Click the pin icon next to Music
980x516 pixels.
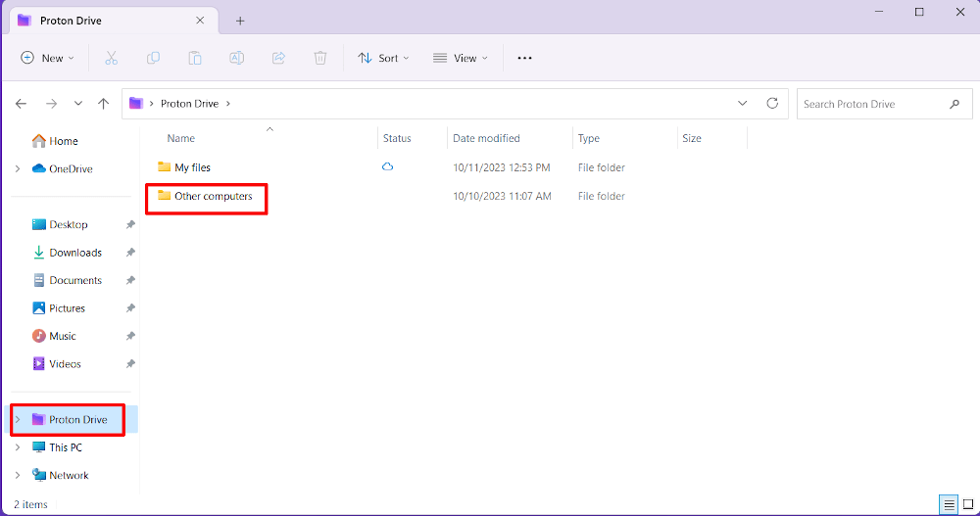[130, 336]
